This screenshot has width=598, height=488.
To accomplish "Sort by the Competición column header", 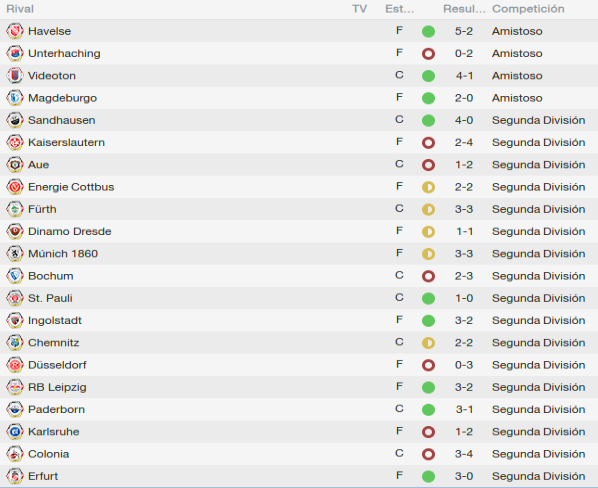I will click(528, 9).
